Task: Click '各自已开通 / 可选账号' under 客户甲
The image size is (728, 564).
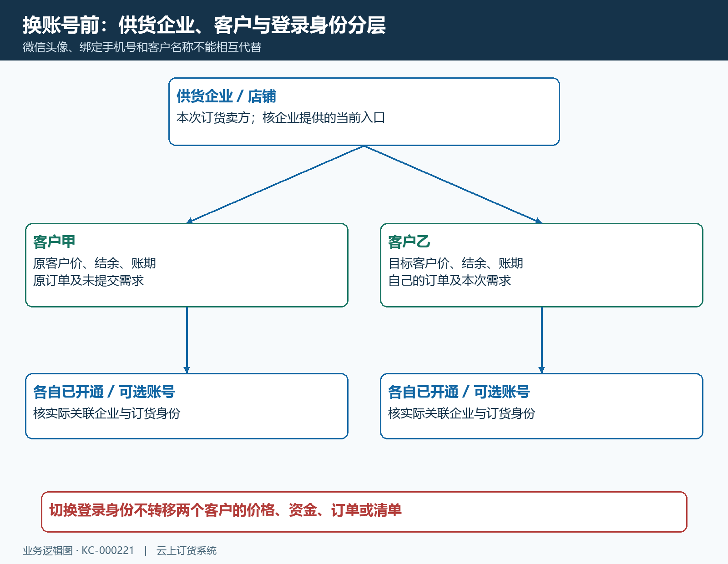Action: coord(104,392)
